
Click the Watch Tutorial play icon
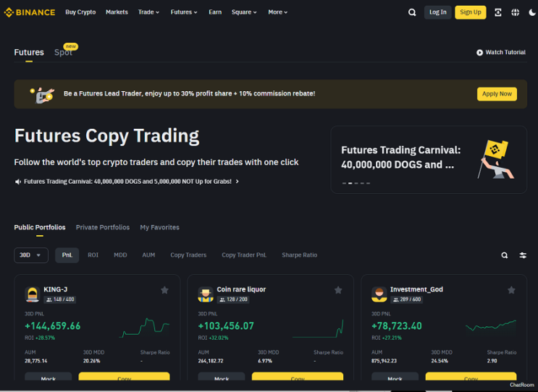click(x=479, y=52)
